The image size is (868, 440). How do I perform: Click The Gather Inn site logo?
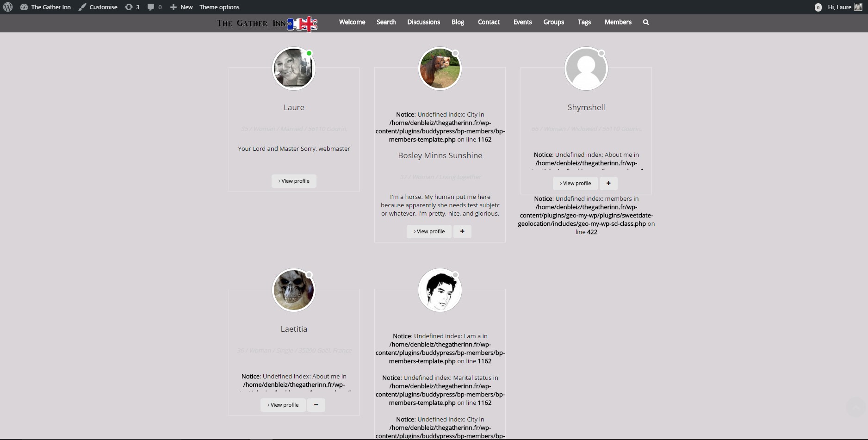(x=267, y=24)
